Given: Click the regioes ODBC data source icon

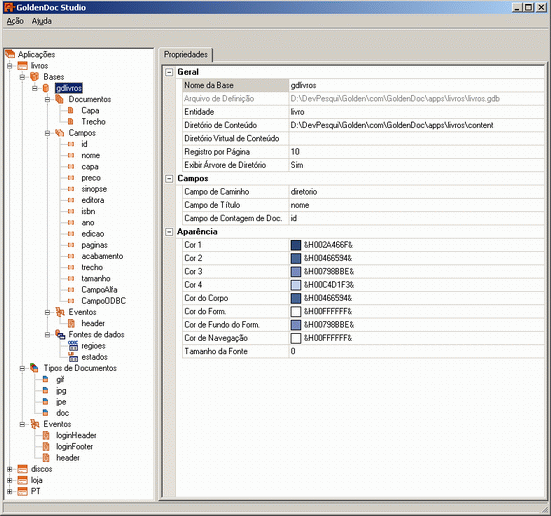Looking at the screenshot, I should pos(73,346).
